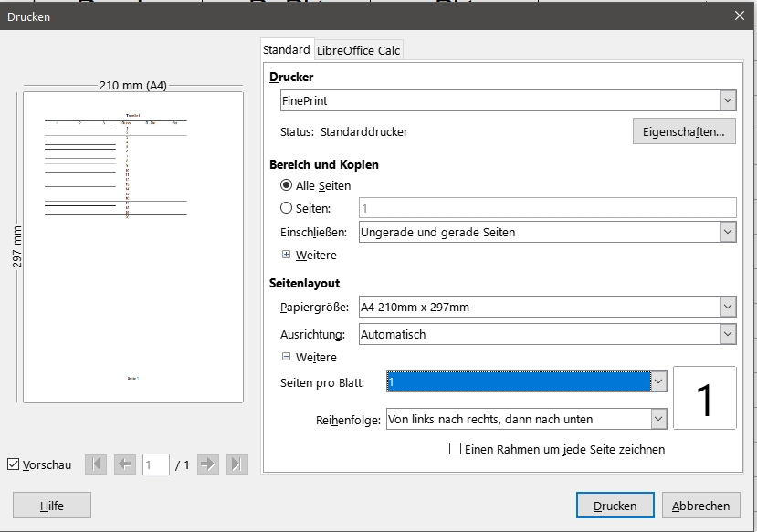The width and height of the screenshot is (757, 532).
Task: Go to first preview page
Action: (96, 464)
